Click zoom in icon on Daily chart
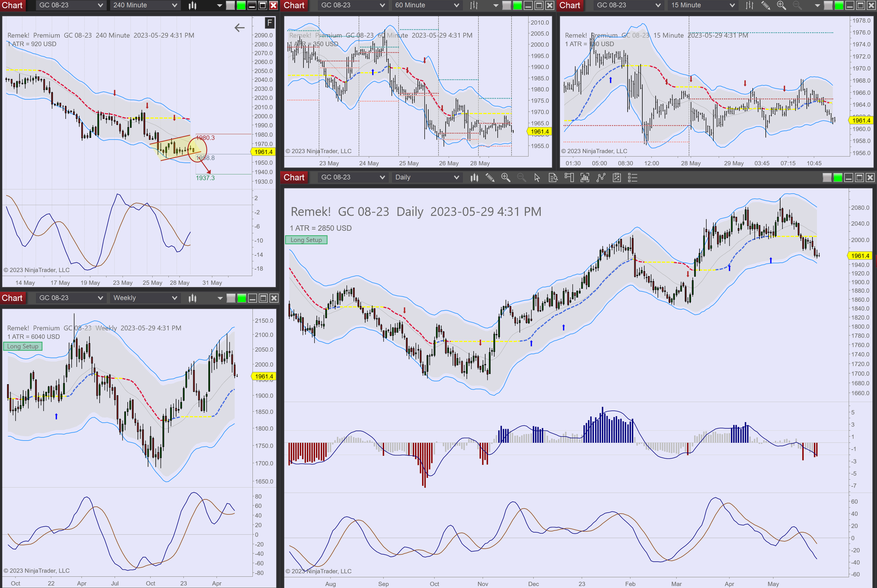Image resolution: width=877 pixels, height=588 pixels. pos(506,178)
